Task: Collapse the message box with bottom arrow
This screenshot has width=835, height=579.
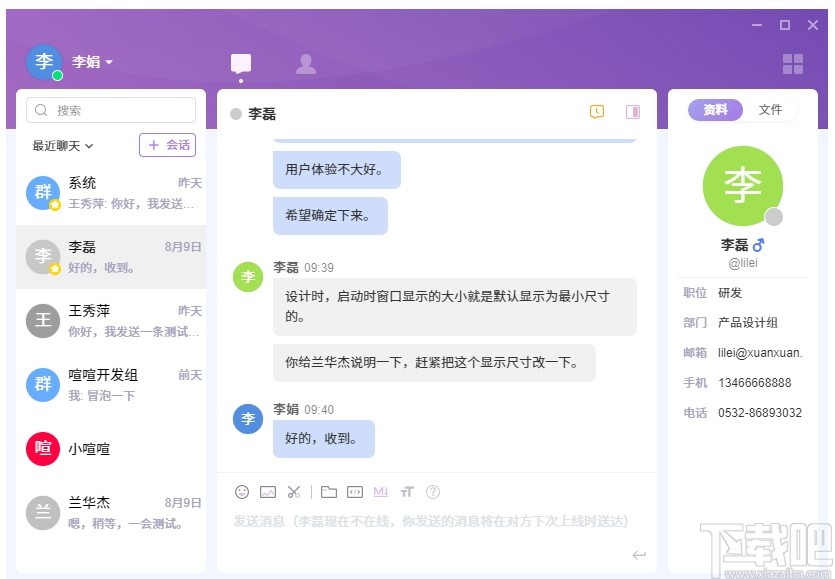Action: click(639, 553)
